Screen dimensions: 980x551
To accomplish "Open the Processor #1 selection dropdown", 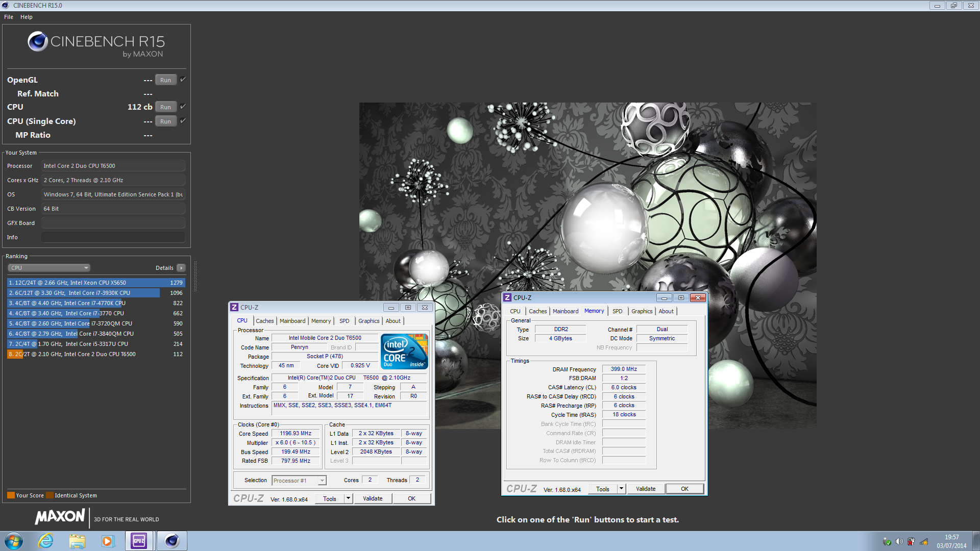I will (299, 481).
